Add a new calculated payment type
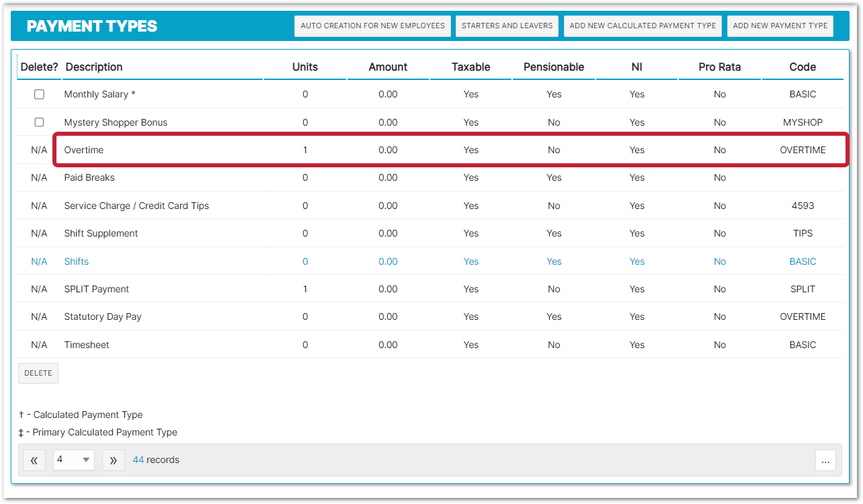 (x=643, y=26)
